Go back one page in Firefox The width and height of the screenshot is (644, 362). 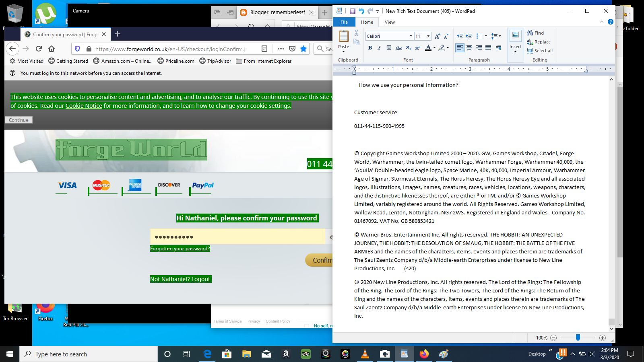click(x=12, y=49)
